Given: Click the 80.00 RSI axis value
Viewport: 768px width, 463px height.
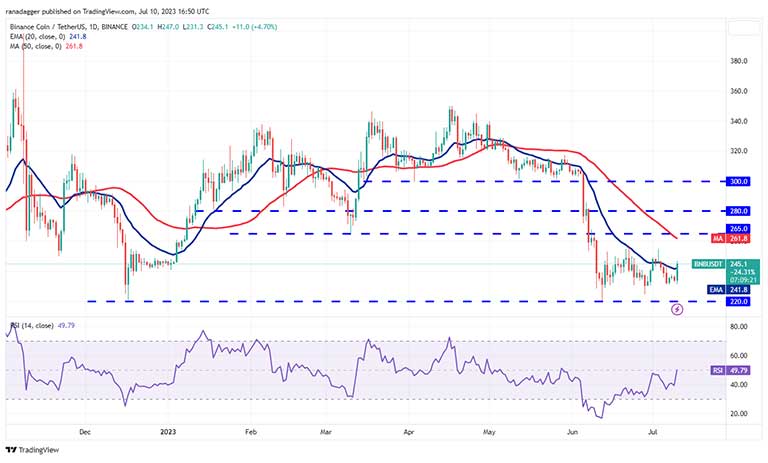Looking at the screenshot, I should (x=739, y=326).
